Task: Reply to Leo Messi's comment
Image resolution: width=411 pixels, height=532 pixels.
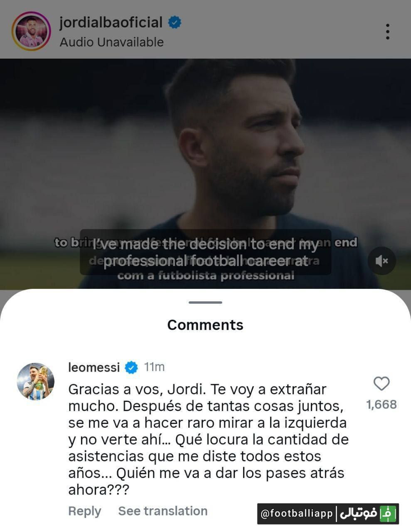Action: tap(85, 511)
